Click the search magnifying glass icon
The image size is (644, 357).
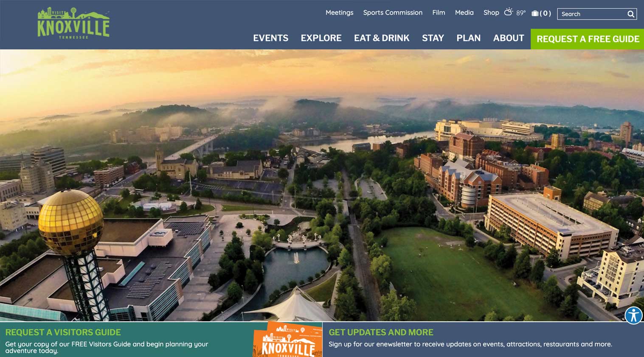point(631,14)
